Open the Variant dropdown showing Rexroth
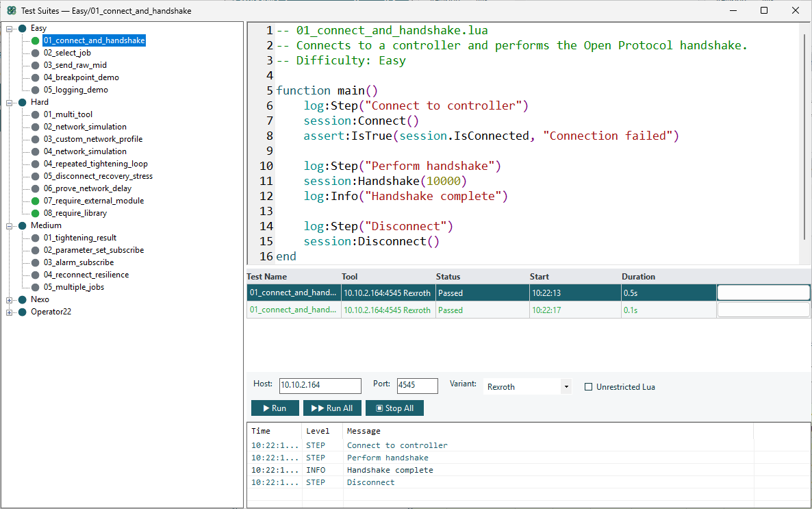This screenshot has height=509, width=812. [527, 386]
